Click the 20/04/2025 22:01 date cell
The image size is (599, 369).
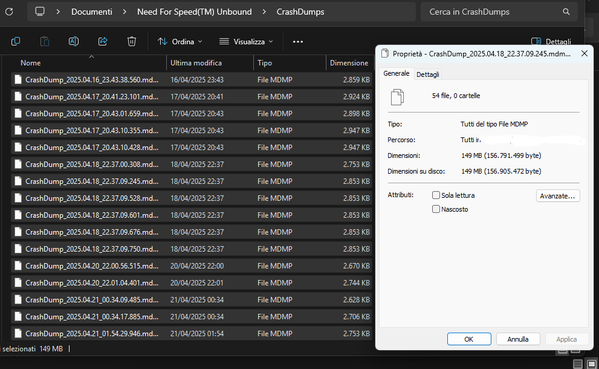click(197, 283)
